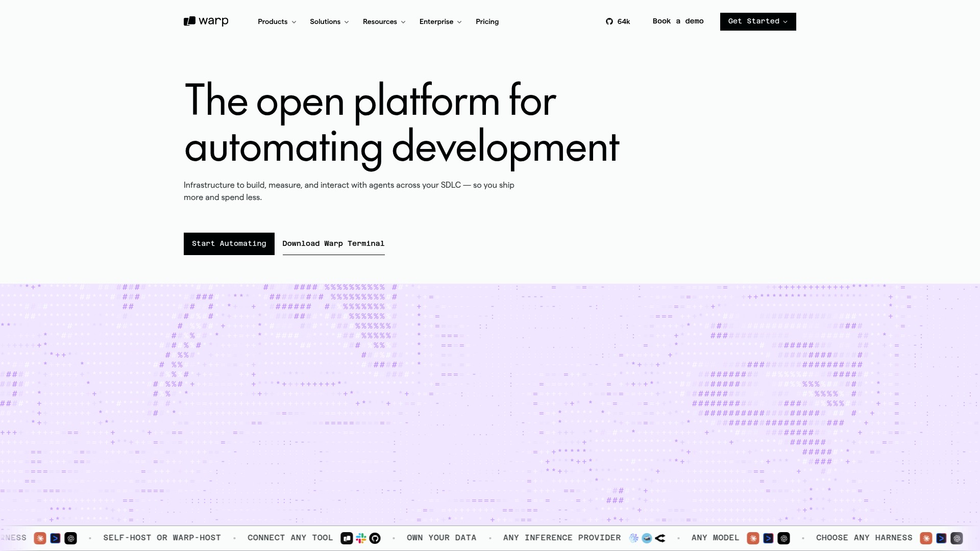Follow the Download Warp Terminal link

pyautogui.click(x=333, y=244)
